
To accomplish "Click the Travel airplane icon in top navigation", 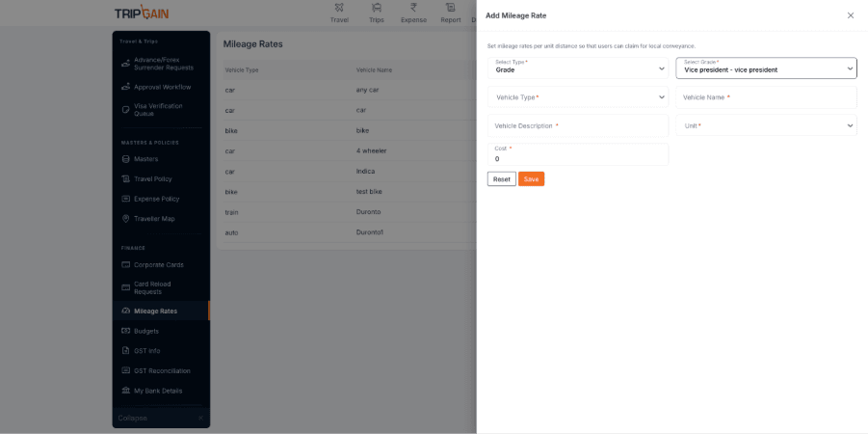I will (339, 8).
